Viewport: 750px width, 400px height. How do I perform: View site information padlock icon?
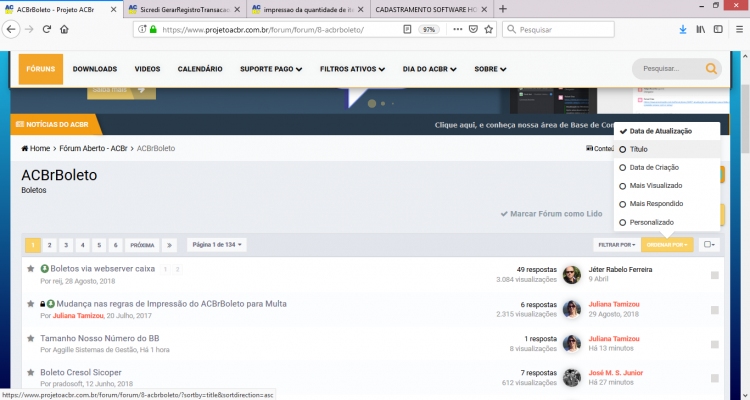tap(153, 29)
